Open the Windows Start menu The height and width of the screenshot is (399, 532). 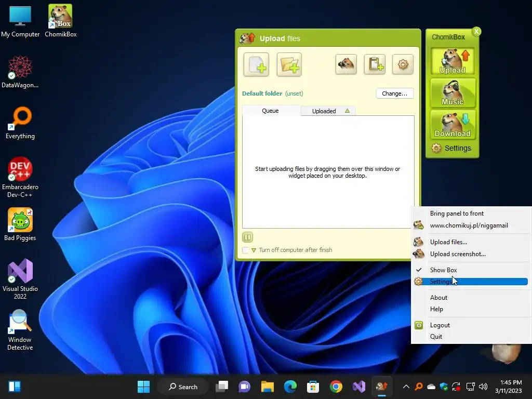click(143, 387)
